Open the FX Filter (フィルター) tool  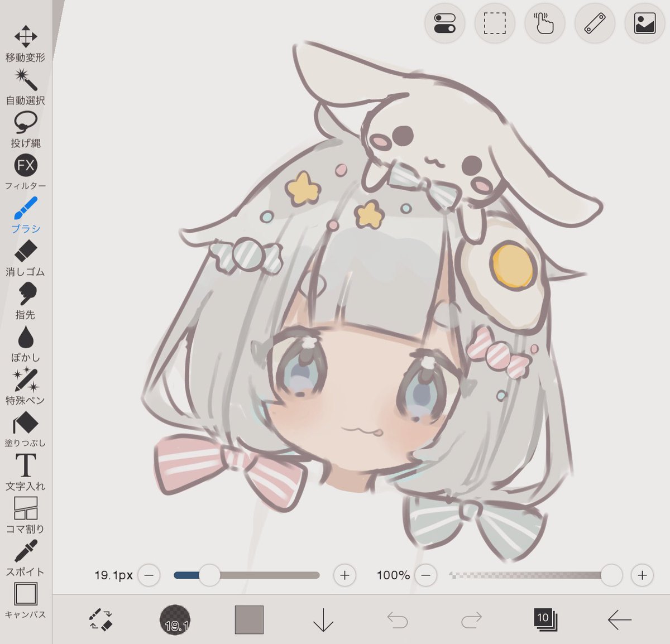26,172
